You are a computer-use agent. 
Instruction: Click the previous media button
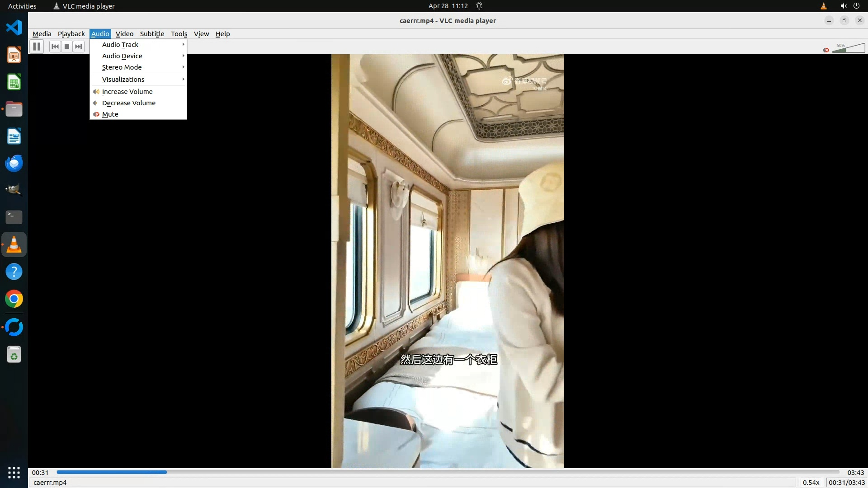click(55, 47)
